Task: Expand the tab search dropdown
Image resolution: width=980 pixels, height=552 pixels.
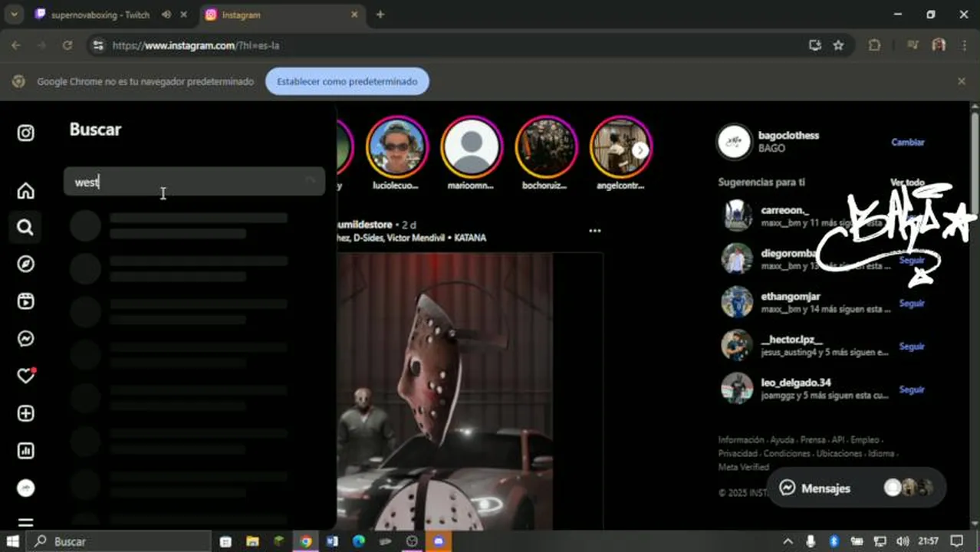Action: pos(14,15)
